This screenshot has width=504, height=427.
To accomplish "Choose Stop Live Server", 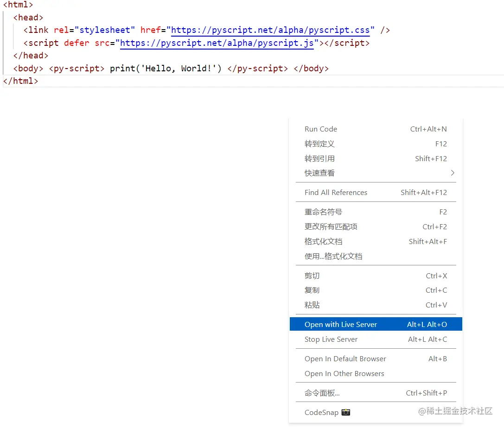I will 376,339.
